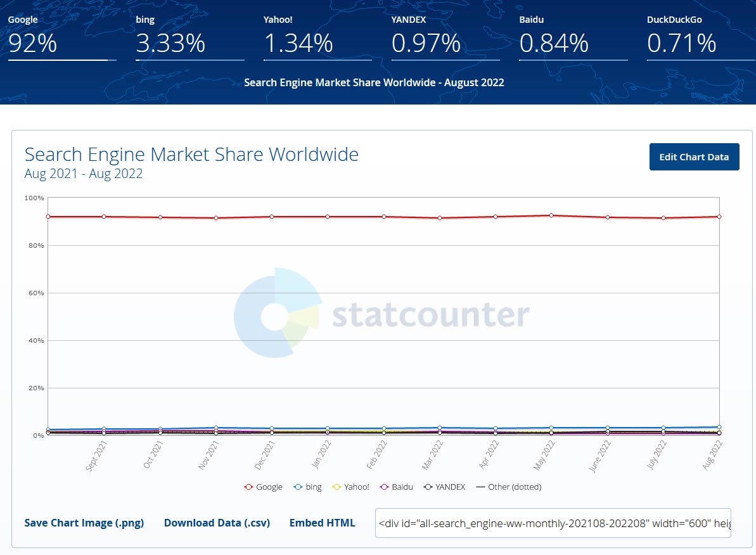The height and width of the screenshot is (555, 756).
Task: Click the Oct 2021 axis label
Action: click(x=153, y=455)
